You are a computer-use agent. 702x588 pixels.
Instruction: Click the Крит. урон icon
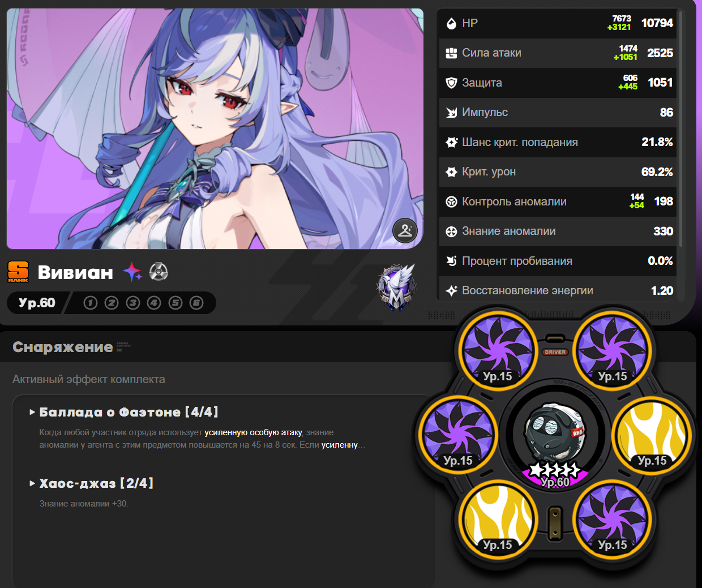tap(451, 172)
